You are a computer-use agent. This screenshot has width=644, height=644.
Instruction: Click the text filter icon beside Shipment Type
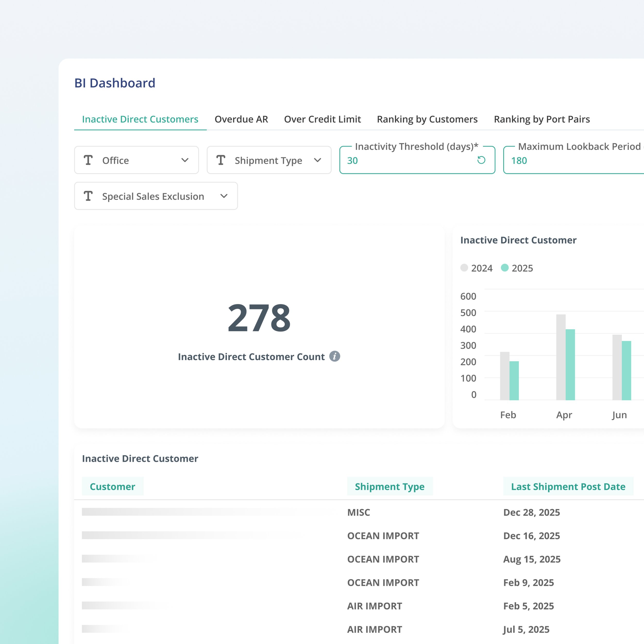click(221, 160)
